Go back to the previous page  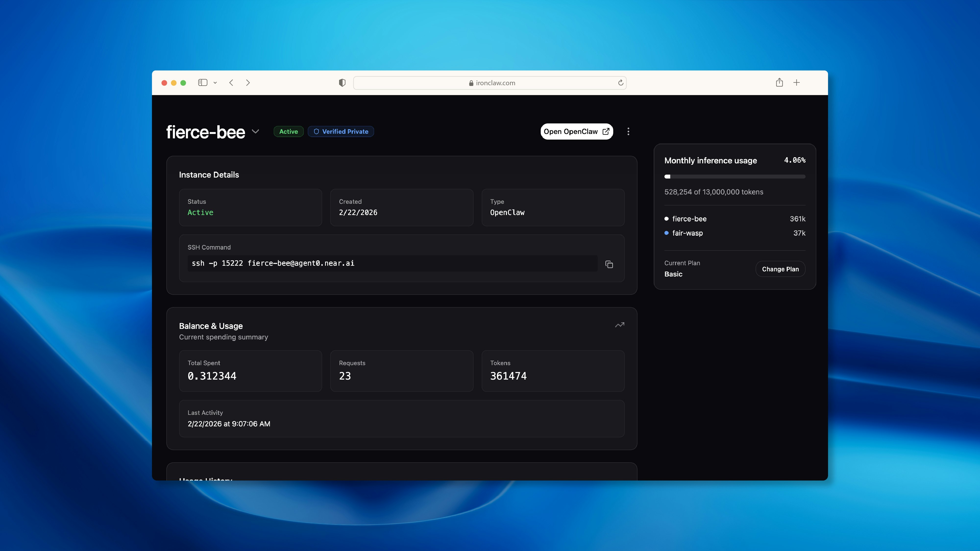[x=231, y=83]
